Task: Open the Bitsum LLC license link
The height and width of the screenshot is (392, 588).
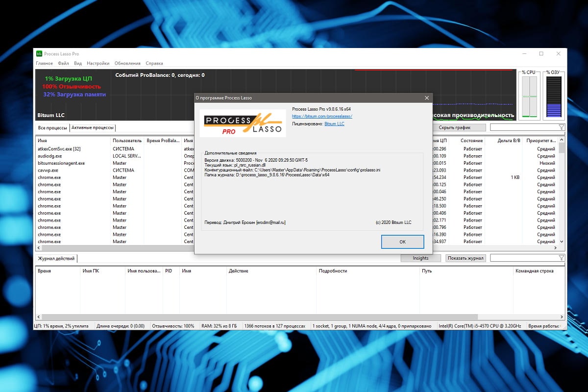Action: 334,124
